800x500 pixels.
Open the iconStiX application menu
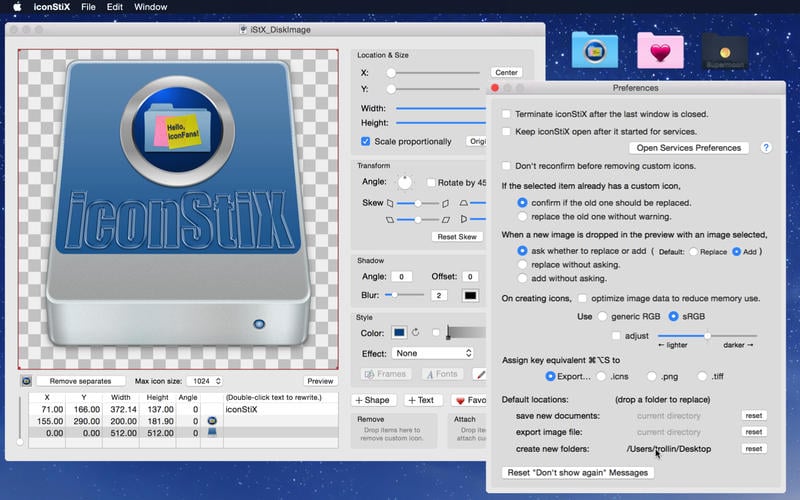[52, 7]
